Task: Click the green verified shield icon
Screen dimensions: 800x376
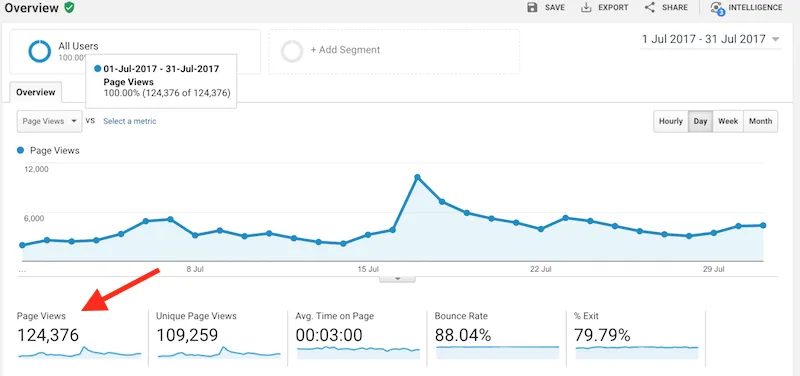Action: [69, 7]
